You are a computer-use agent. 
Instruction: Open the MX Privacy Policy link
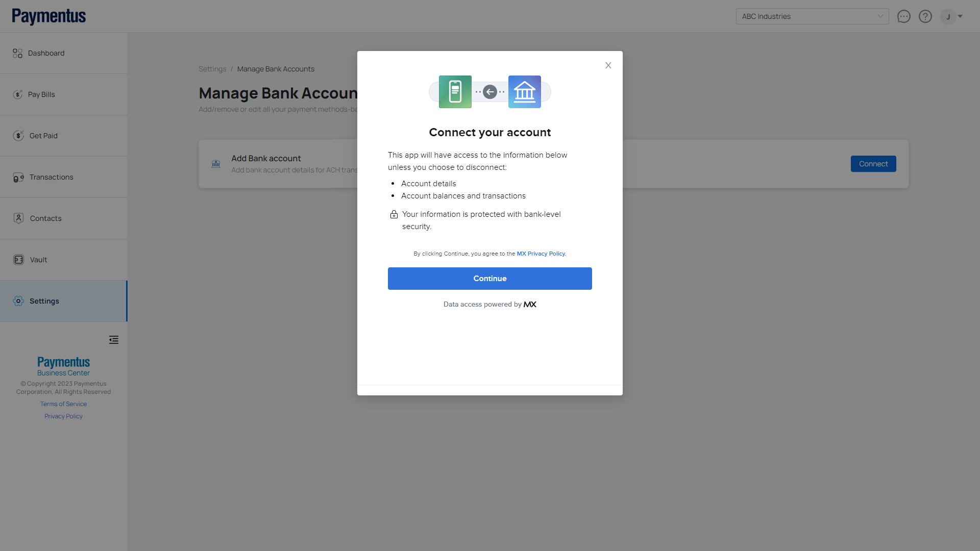pos(541,254)
